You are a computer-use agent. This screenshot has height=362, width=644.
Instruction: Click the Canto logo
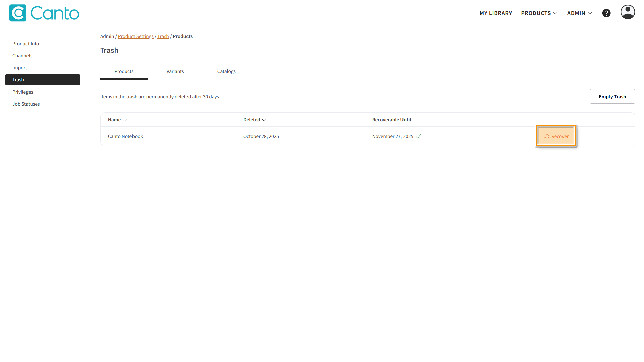tap(44, 13)
